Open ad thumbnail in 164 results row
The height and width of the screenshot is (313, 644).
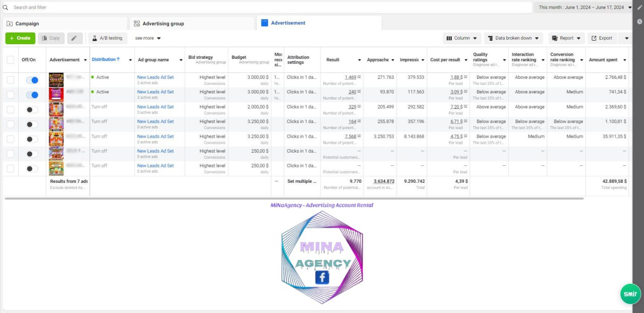coord(56,124)
